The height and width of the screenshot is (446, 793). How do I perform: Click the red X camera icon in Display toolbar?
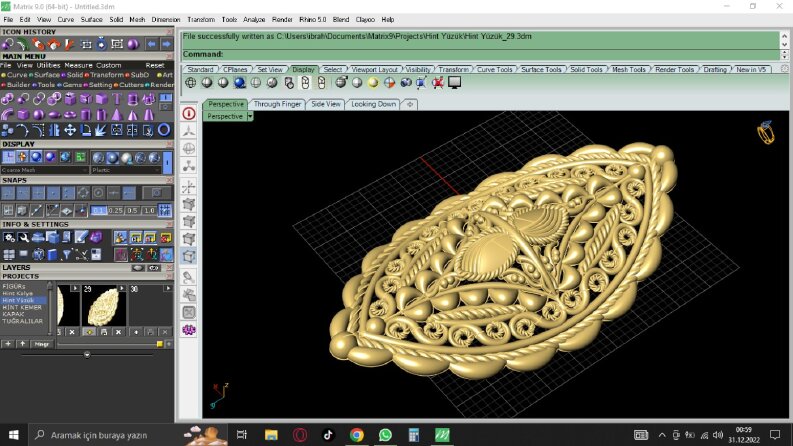click(x=438, y=82)
